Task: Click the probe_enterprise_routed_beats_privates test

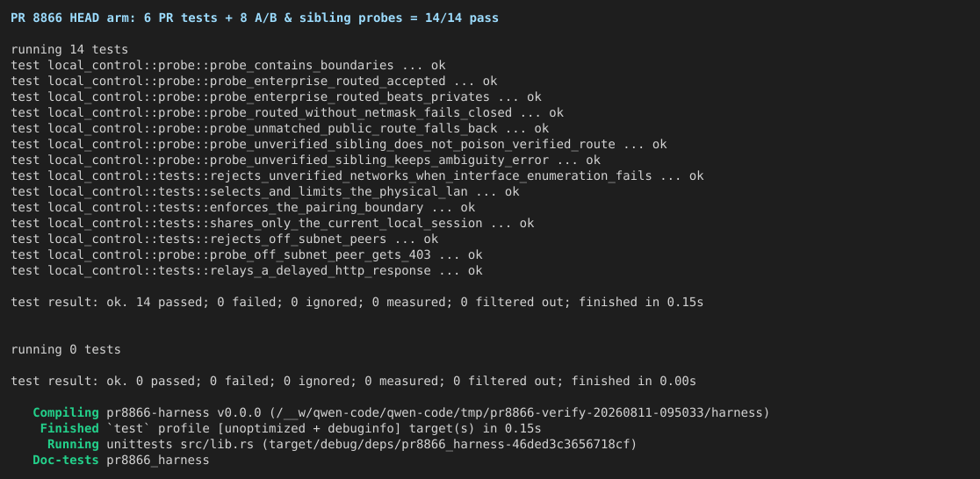Action: (x=277, y=97)
